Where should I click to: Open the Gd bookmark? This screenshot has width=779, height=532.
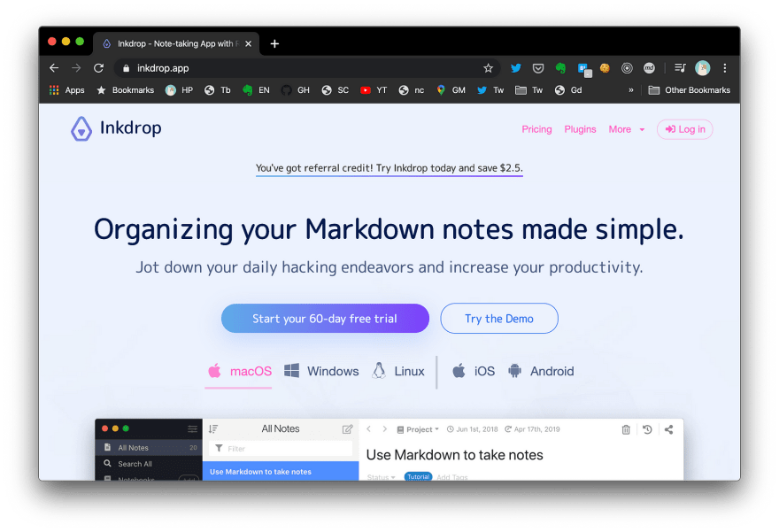click(x=568, y=90)
